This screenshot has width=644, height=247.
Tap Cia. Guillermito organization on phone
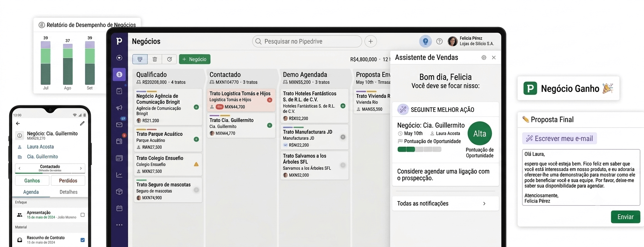(42, 157)
